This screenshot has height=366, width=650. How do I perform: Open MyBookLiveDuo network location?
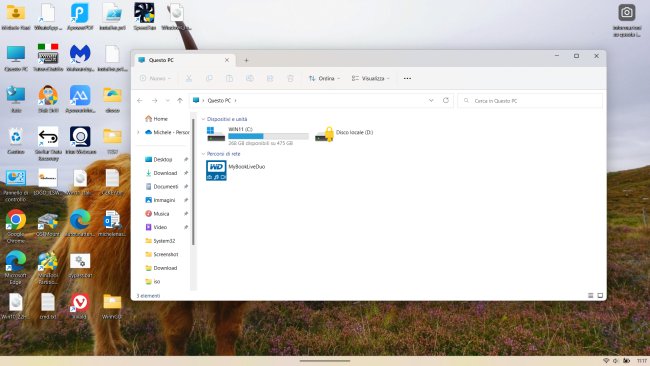[235, 170]
